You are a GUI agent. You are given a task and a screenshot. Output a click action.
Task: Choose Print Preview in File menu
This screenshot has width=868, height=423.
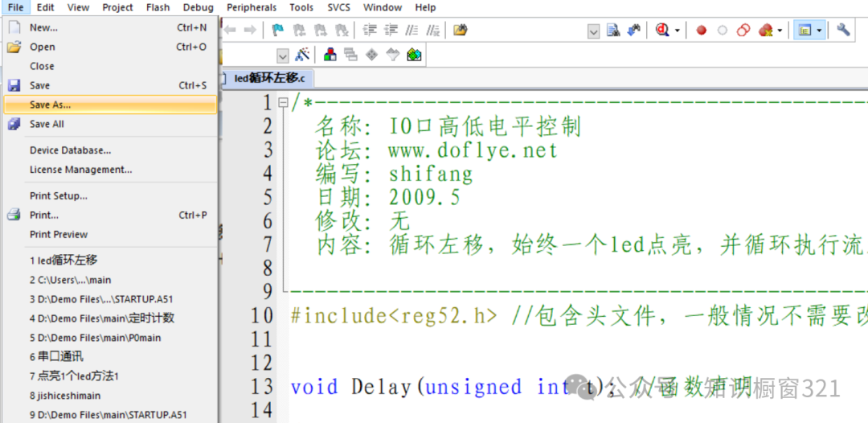(110, 235)
